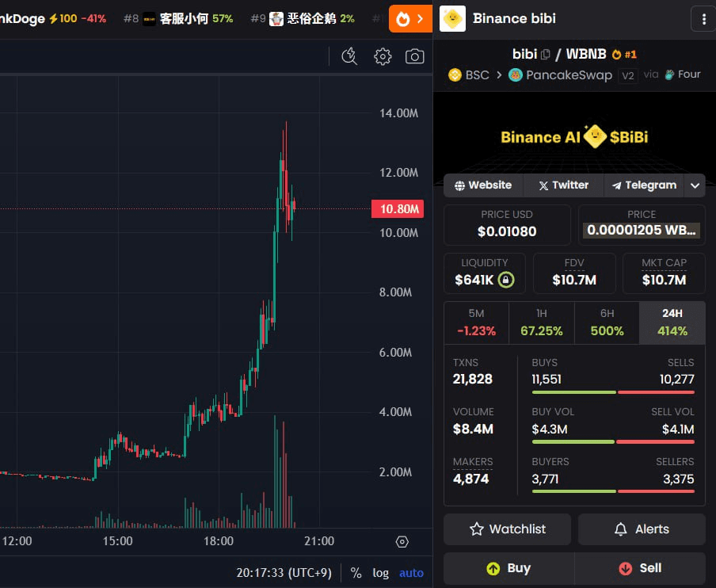This screenshot has width=716, height=588.
Task: Click the lightning magnifier icon above chart
Action: tap(349, 56)
